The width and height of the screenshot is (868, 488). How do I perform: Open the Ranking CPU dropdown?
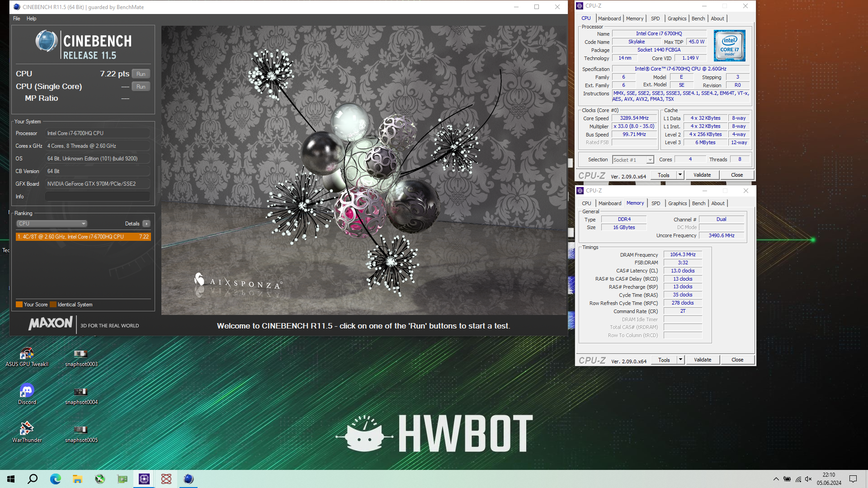[x=52, y=224]
